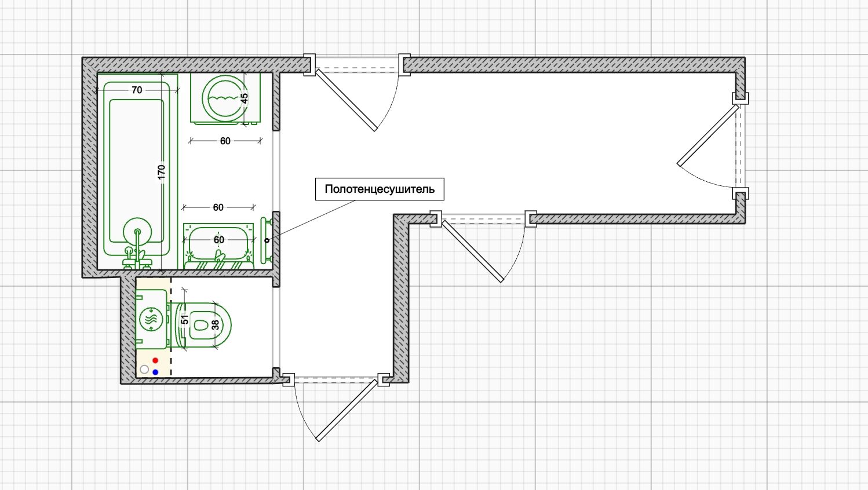Select the washbasin sink symbol
The width and height of the screenshot is (868, 490).
click(219, 246)
